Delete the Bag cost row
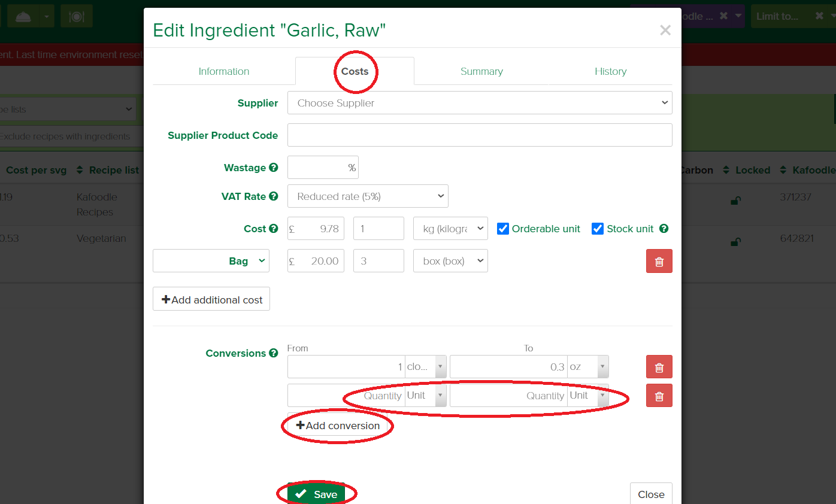 (659, 260)
